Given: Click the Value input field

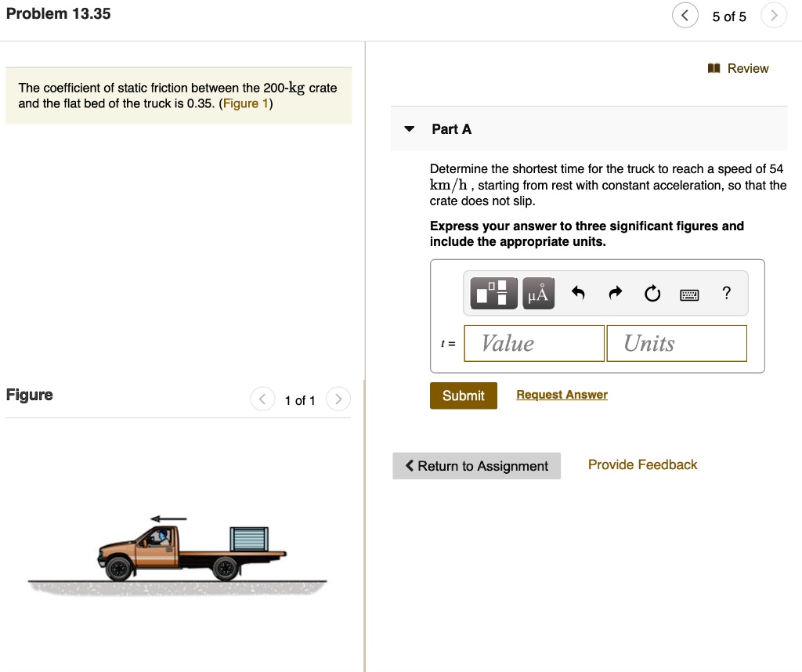Looking at the screenshot, I should point(534,343).
